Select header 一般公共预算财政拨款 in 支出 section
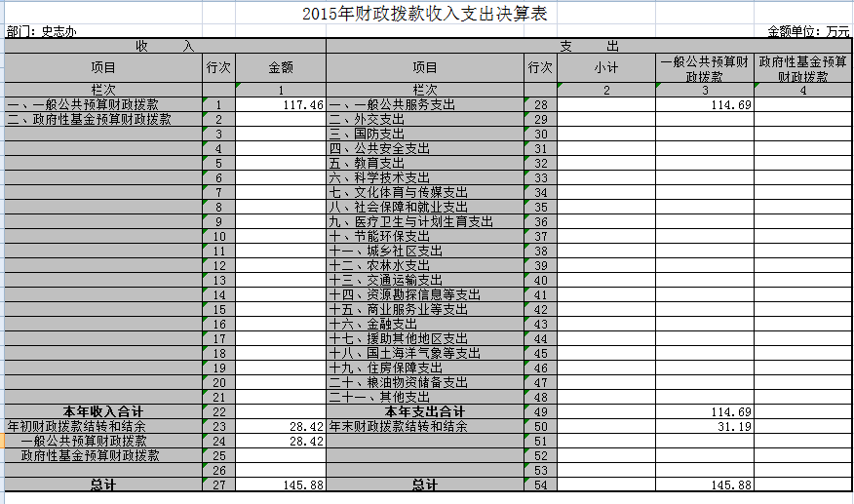This screenshot has width=854, height=504. click(705, 68)
